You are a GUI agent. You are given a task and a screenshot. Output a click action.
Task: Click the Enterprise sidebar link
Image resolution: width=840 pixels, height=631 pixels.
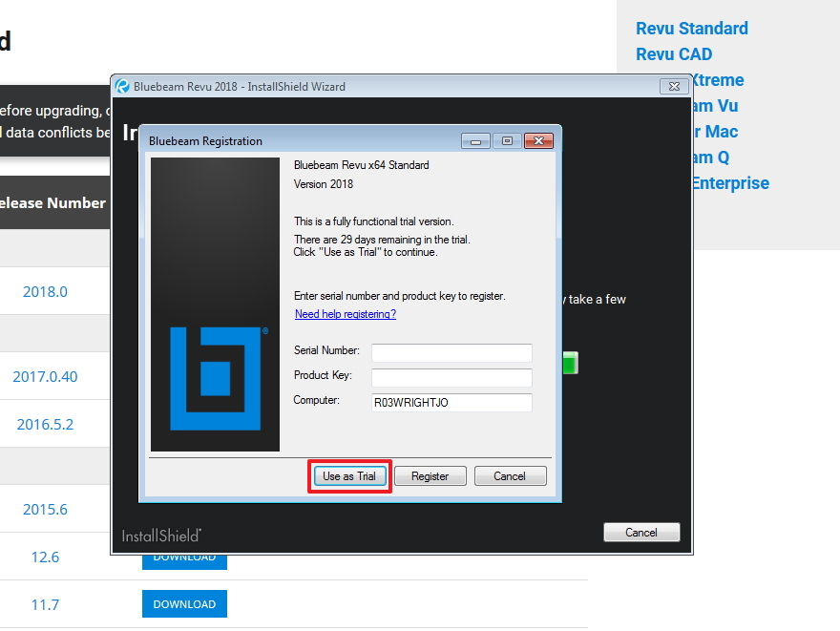coord(730,183)
